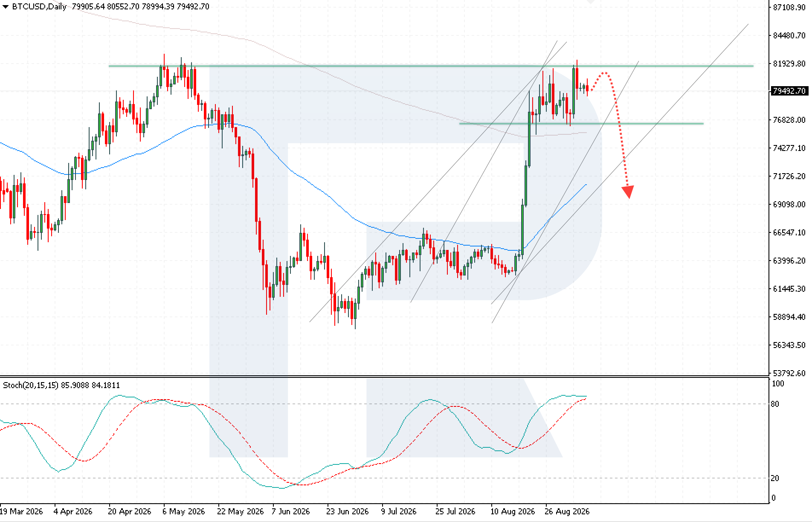The height and width of the screenshot is (522, 812).
Task: Click the 74277.10 price axis label
Action: coord(789,148)
